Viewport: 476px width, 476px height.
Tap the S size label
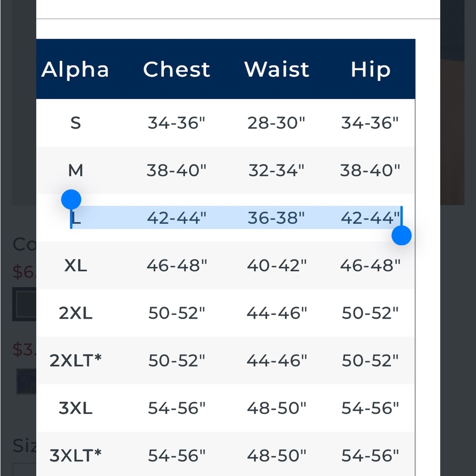coord(76,123)
